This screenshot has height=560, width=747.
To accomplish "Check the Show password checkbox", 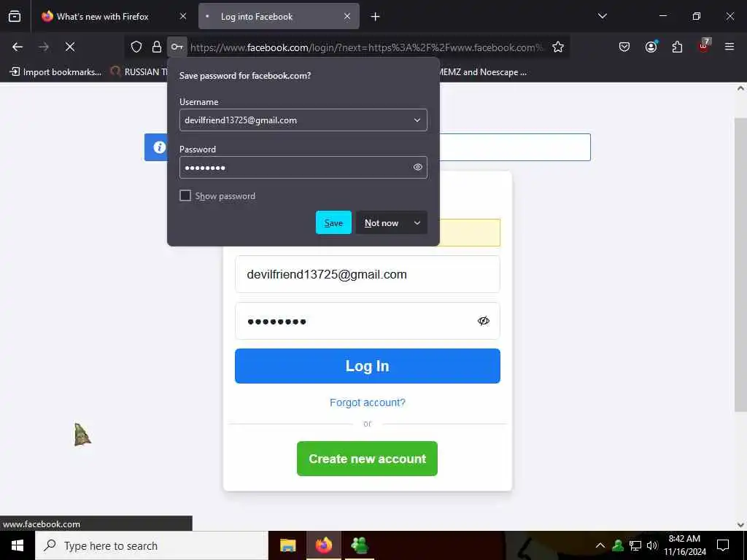I will [185, 195].
